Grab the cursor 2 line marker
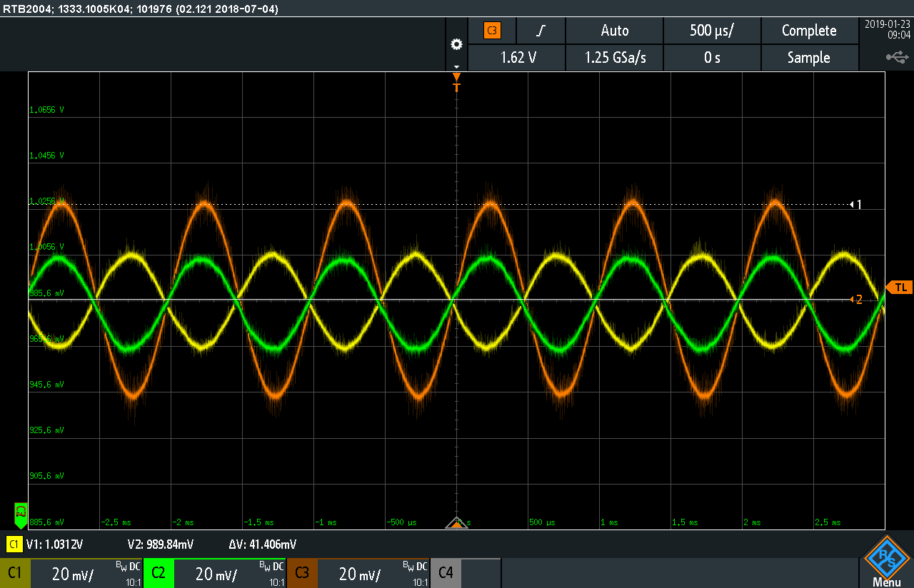Screen dimensions: 914x588 coord(855,300)
